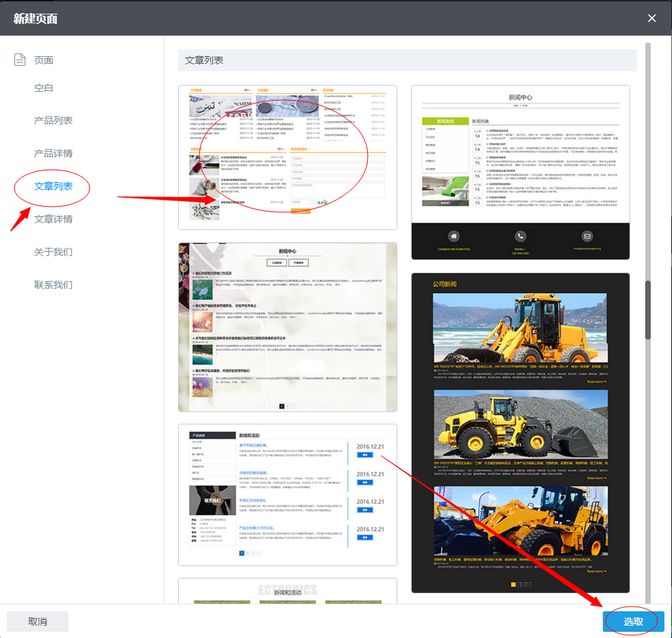Select the partially visible template at bottom
This screenshot has width=672, height=638.
pyautogui.click(x=288, y=591)
